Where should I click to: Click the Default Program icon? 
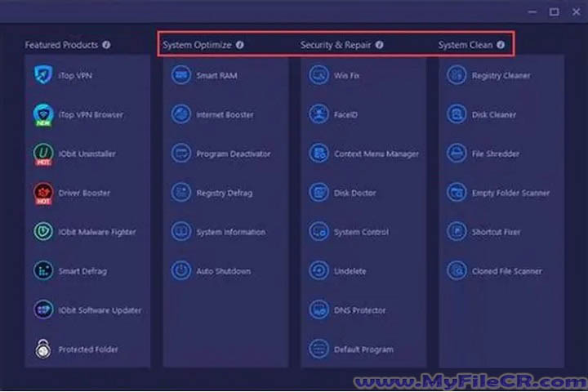tap(318, 349)
